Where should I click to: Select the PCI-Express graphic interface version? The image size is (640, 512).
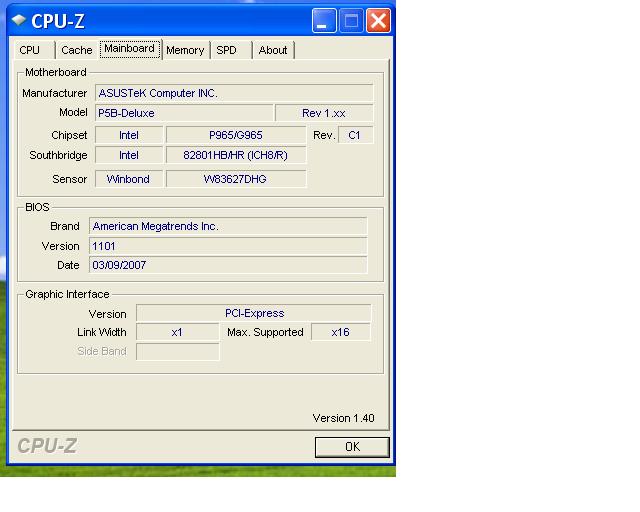[x=253, y=313]
